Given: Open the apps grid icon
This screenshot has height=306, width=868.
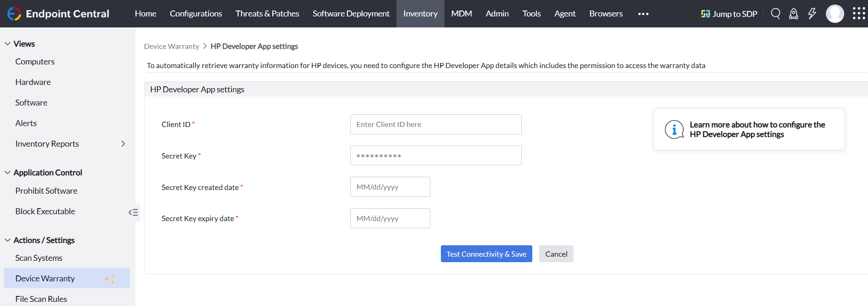Looking at the screenshot, I should pos(859,14).
